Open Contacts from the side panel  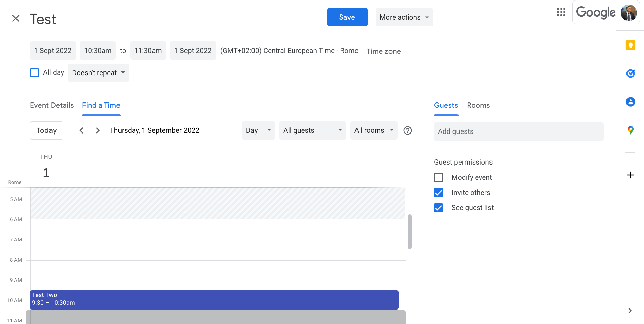630,102
